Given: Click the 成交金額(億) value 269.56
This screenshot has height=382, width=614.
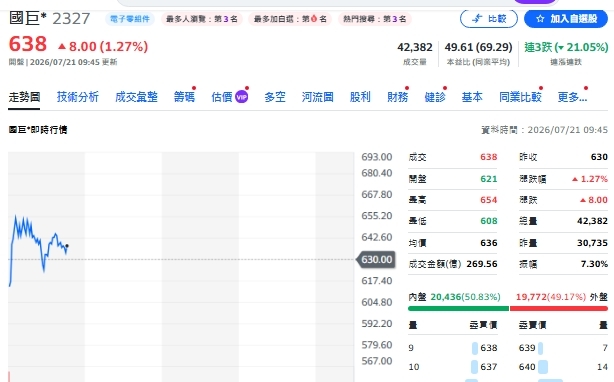Looking at the screenshot, I should (482, 264).
